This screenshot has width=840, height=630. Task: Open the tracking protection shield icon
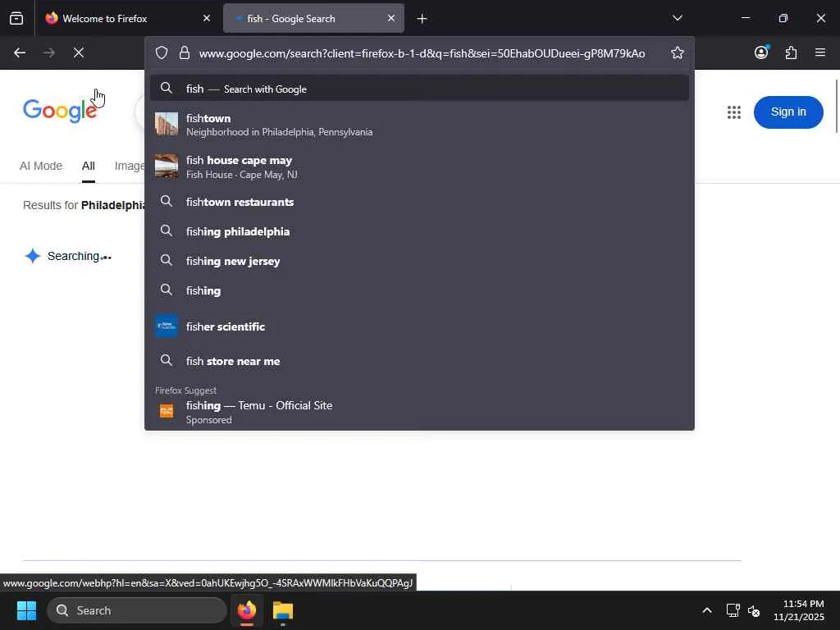(162, 52)
